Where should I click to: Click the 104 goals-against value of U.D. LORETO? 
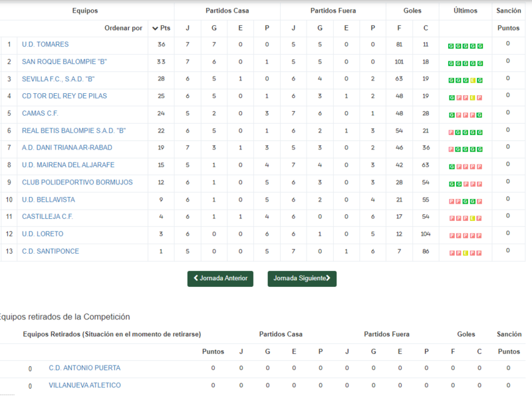(426, 234)
